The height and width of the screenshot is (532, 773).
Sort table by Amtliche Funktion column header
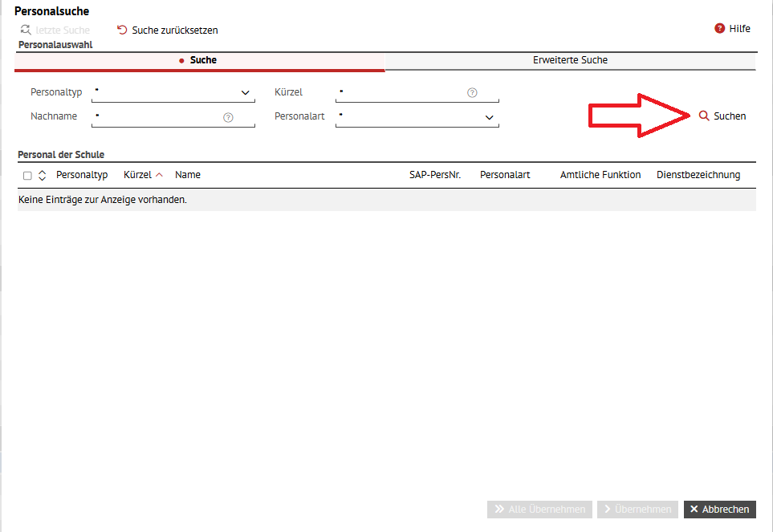600,175
